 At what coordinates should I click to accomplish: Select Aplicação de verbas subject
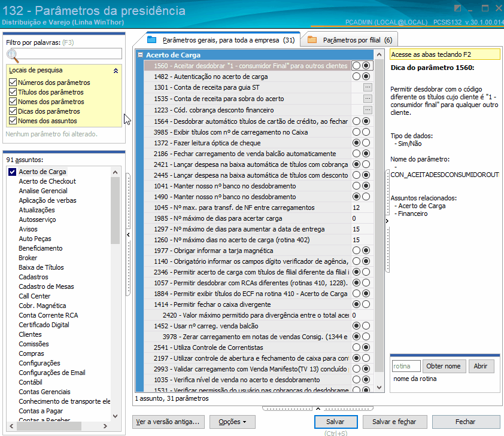point(47,200)
